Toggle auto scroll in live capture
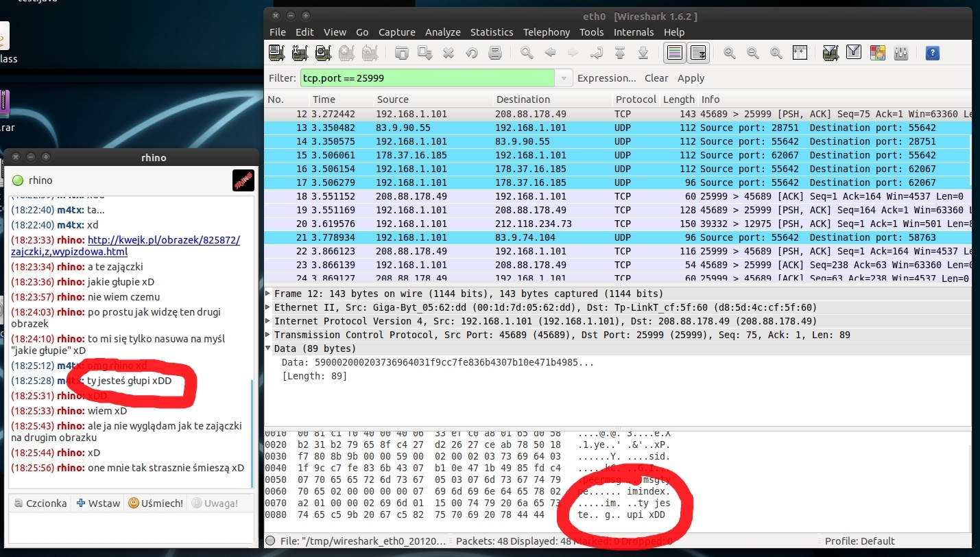The image size is (980, 557). [698, 53]
